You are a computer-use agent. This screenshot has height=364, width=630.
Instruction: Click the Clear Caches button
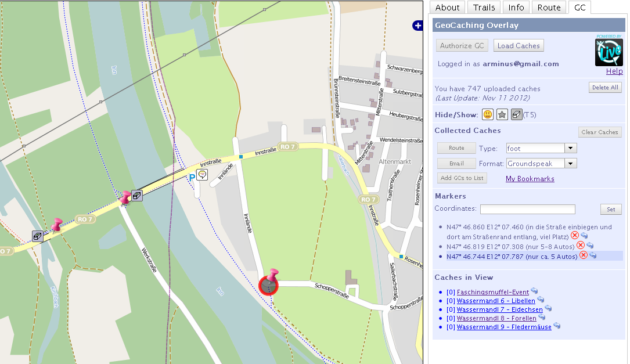tap(599, 132)
